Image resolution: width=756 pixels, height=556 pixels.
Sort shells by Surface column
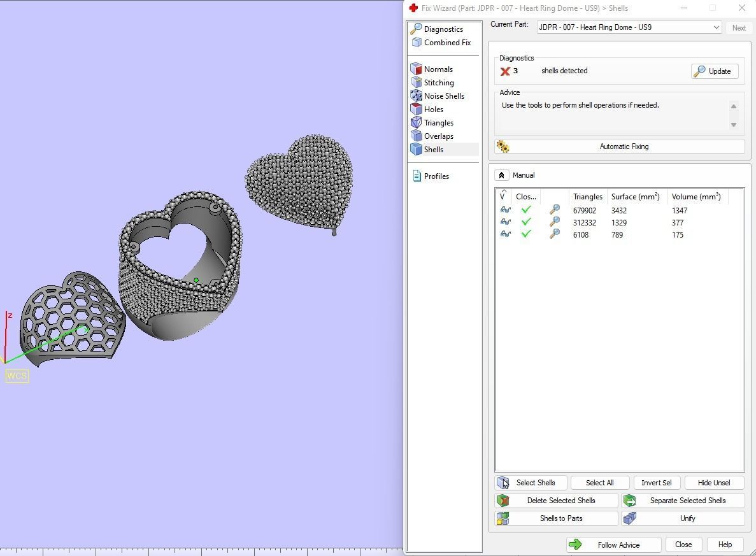[x=636, y=197]
